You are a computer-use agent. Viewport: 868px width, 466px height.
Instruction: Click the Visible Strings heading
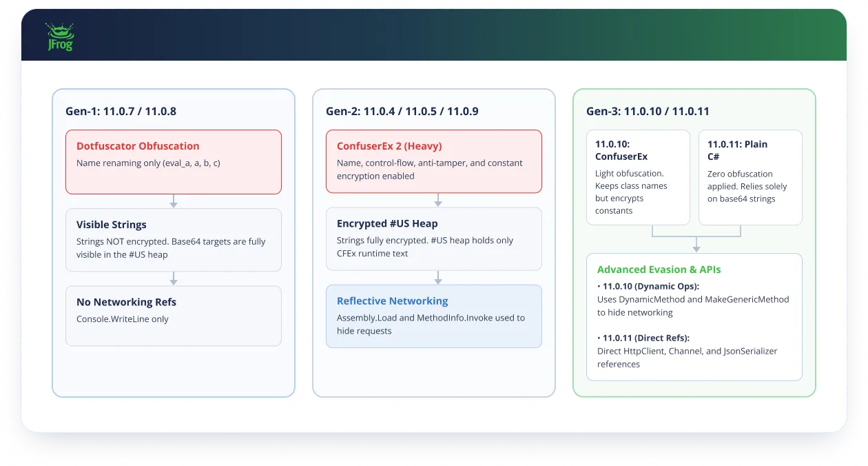point(112,225)
